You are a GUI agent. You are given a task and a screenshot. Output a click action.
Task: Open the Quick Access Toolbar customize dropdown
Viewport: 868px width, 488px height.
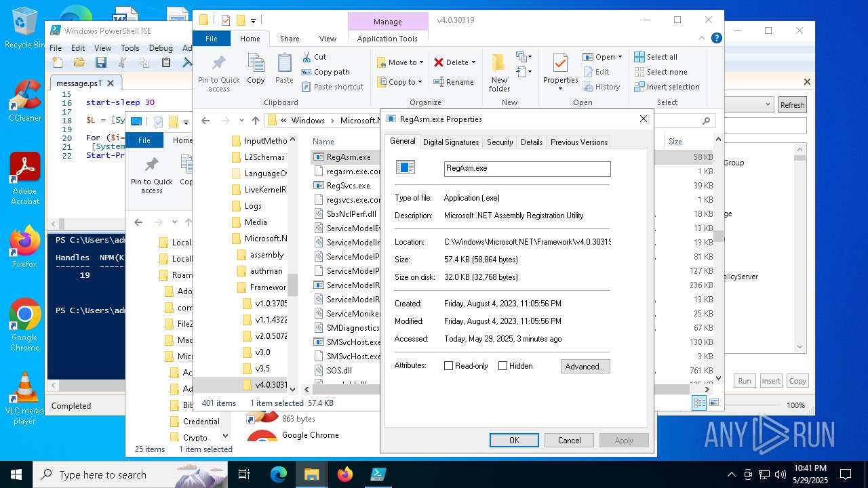[254, 20]
